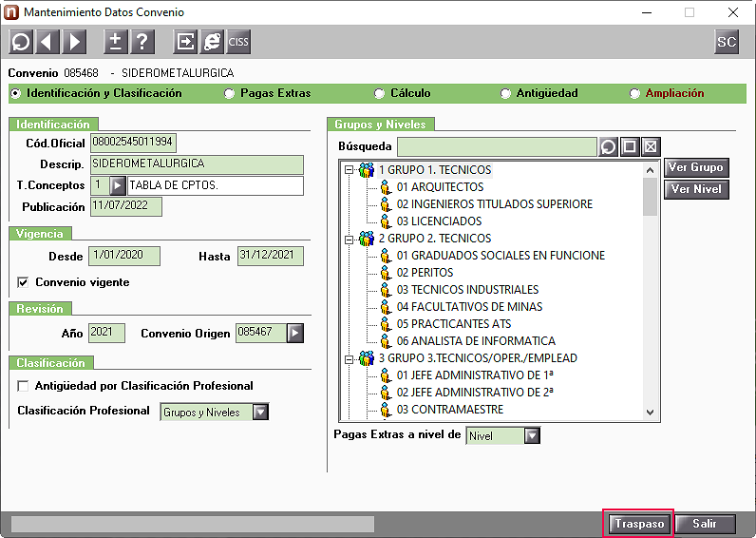Viewport: 756px width, 538px height.
Task: Click person icon next to 03 CONTRAMAESTRE
Action: click(x=386, y=410)
